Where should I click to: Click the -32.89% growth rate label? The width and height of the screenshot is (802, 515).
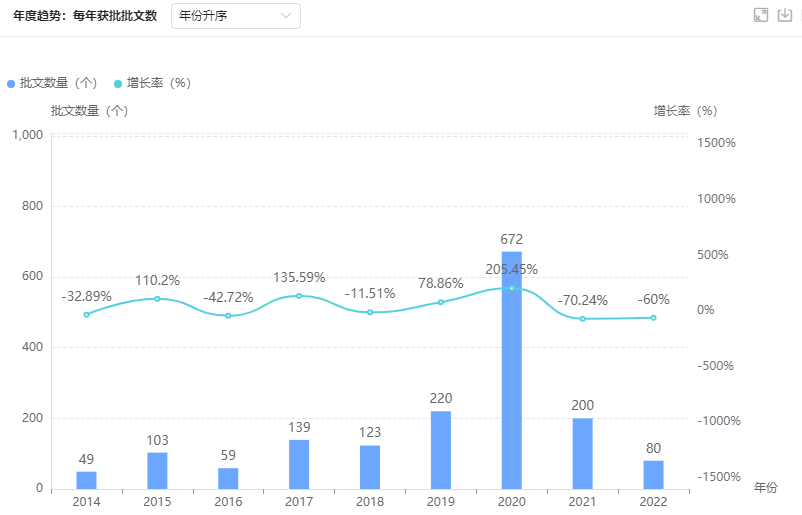pos(86,296)
